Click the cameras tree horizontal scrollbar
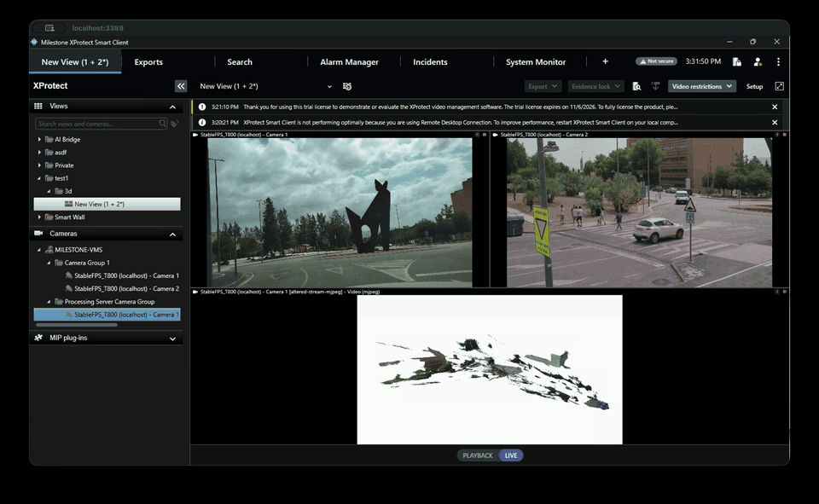 [76, 325]
